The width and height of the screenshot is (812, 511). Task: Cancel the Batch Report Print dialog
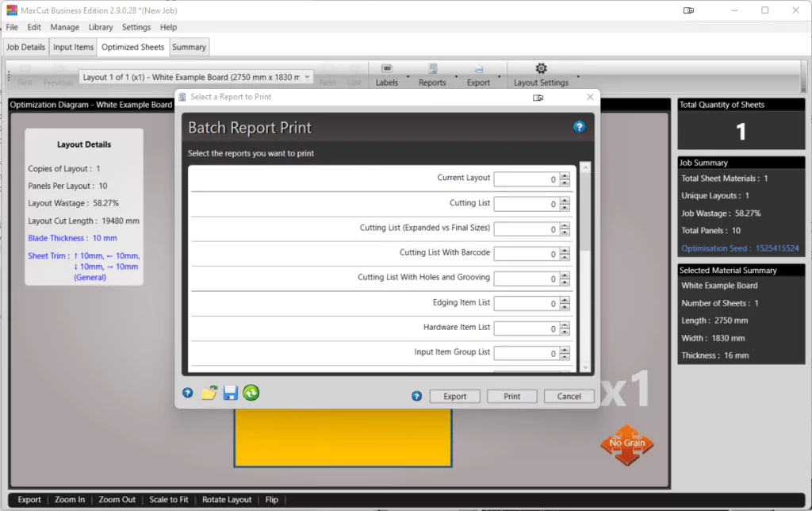tap(569, 395)
